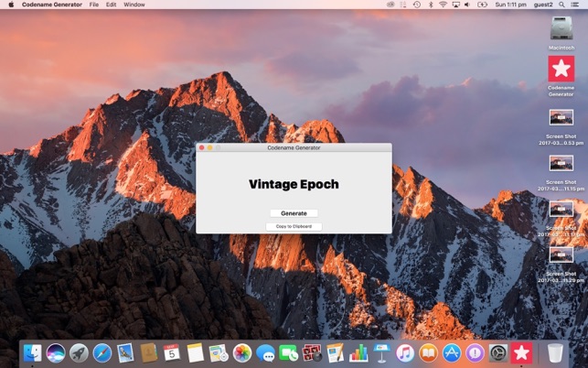Open Messages in the Dock

coord(265,353)
